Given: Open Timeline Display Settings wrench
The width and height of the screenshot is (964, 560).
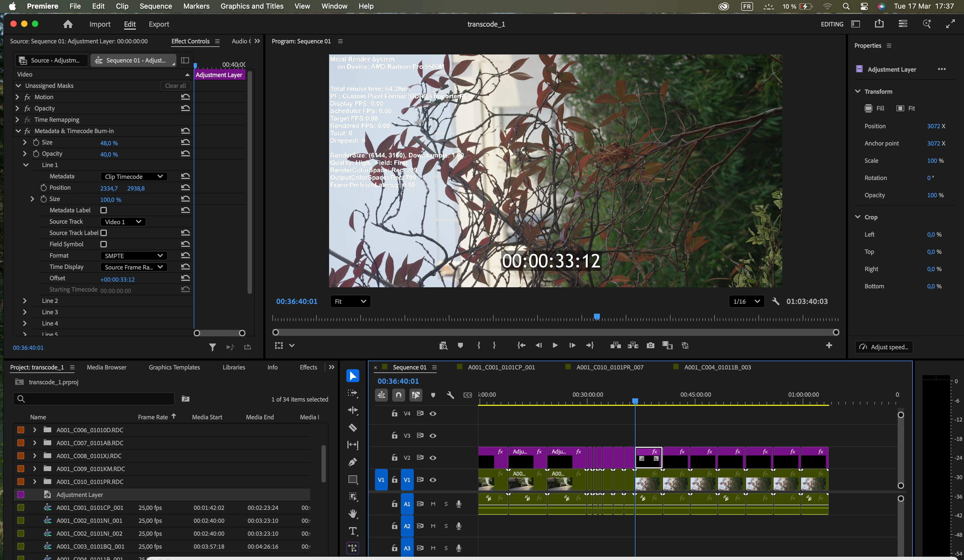Looking at the screenshot, I should pyautogui.click(x=450, y=395).
